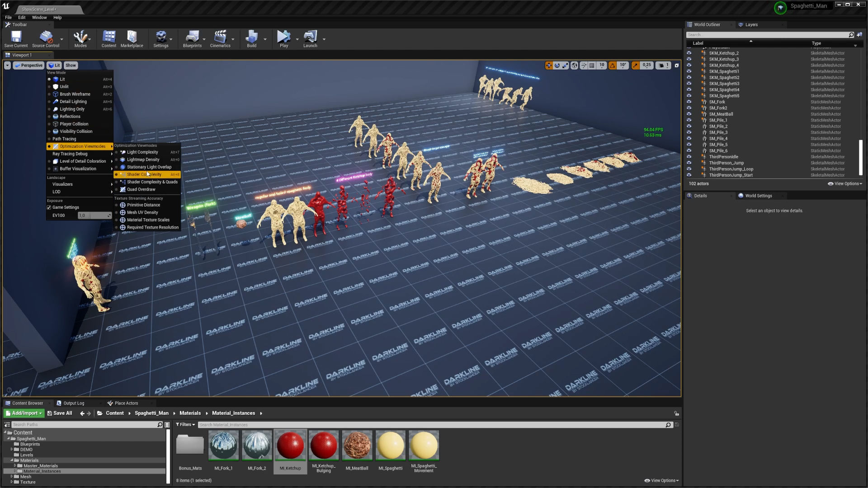Click the Save Current toolbar icon
868x488 pixels.
tap(16, 39)
